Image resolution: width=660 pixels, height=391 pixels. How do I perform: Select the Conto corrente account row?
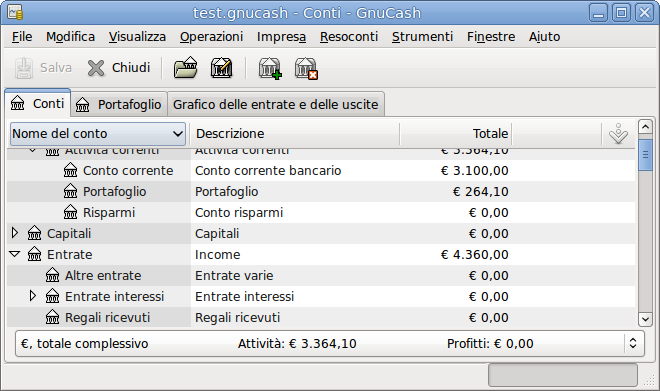[x=321, y=170]
